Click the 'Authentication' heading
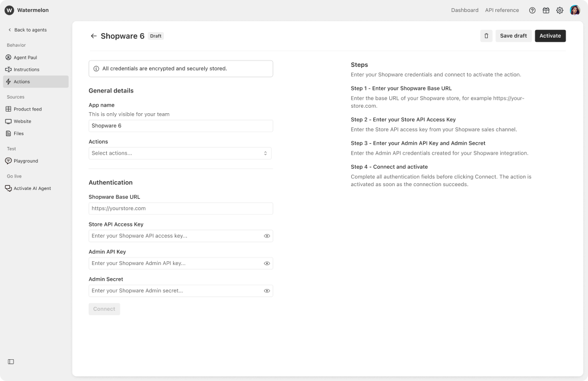Screen dimensions: 588x381 [111, 183]
